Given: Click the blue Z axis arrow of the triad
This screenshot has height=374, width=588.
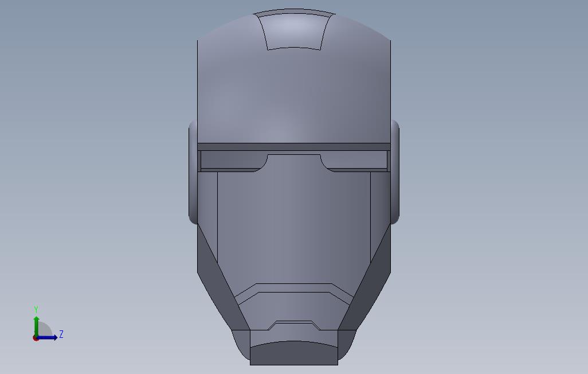Looking at the screenshot, I should 46,338.
